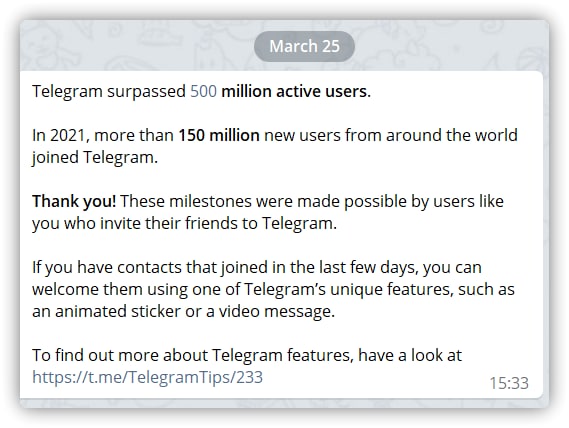This screenshot has width=569, height=428.
Task: Click the words 'unique features, such as'
Action: 423,289
